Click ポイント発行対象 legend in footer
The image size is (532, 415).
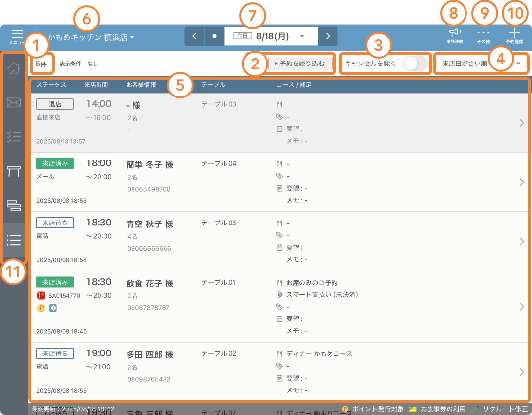[373, 409]
